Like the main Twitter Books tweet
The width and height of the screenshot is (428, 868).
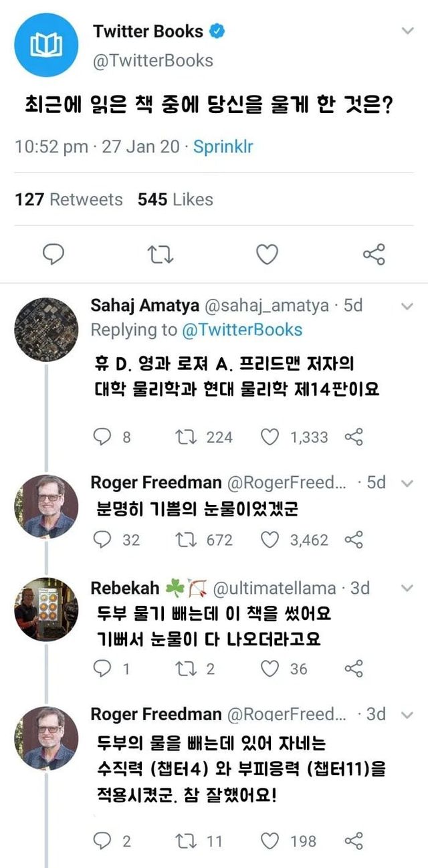pos(267,254)
